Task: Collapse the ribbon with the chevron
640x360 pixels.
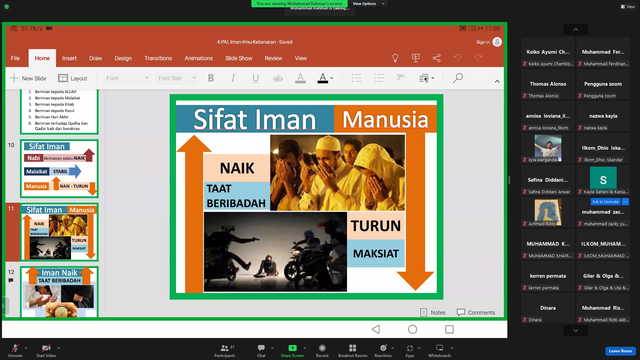Action: pyautogui.click(x=497, y=82)
